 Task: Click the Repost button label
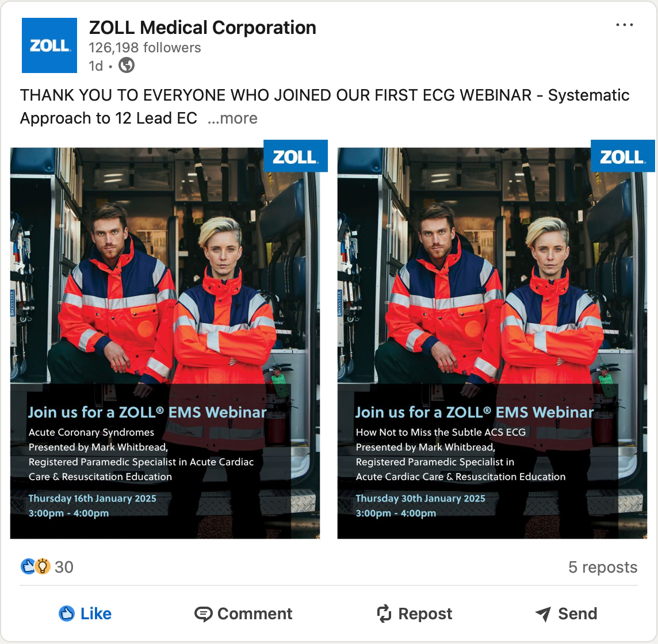425,614
